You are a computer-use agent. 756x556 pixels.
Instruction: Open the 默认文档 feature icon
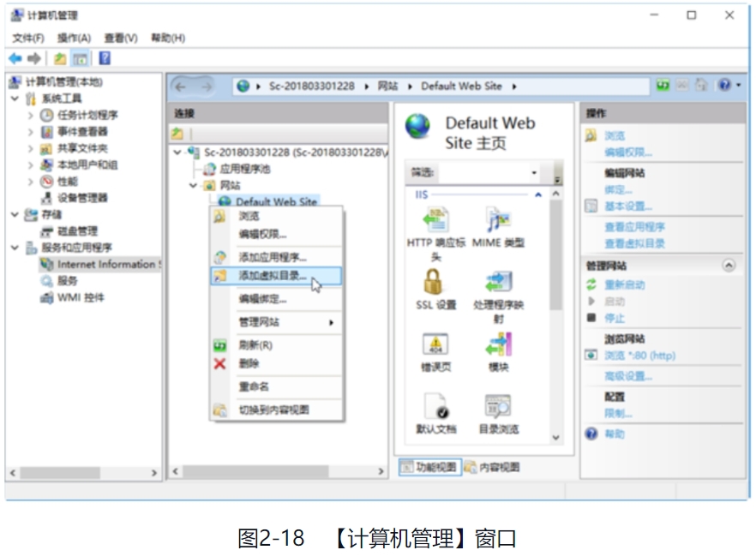point(435,406)
